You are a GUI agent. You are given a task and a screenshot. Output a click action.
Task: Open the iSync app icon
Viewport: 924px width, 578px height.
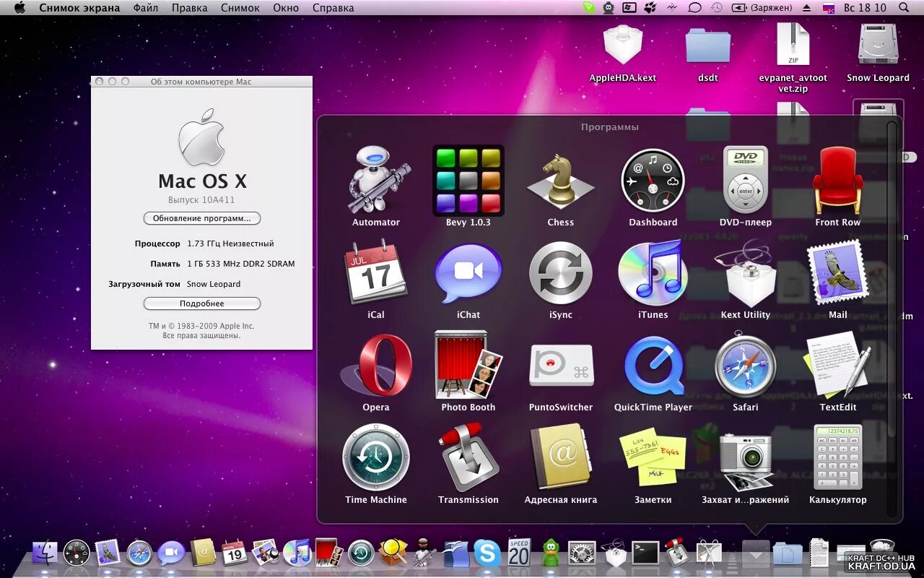pyautogui.click(x=560, y=273)
